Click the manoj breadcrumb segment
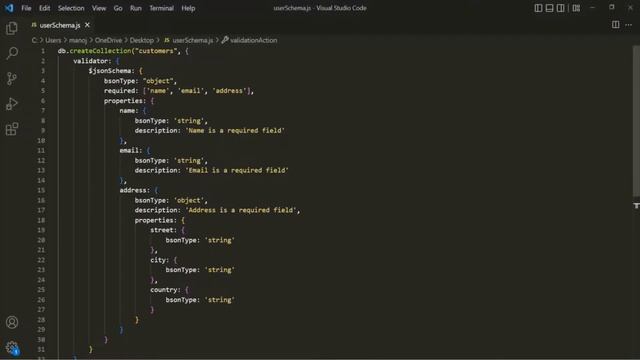This screenshot has height=360, width=640. 78,40
